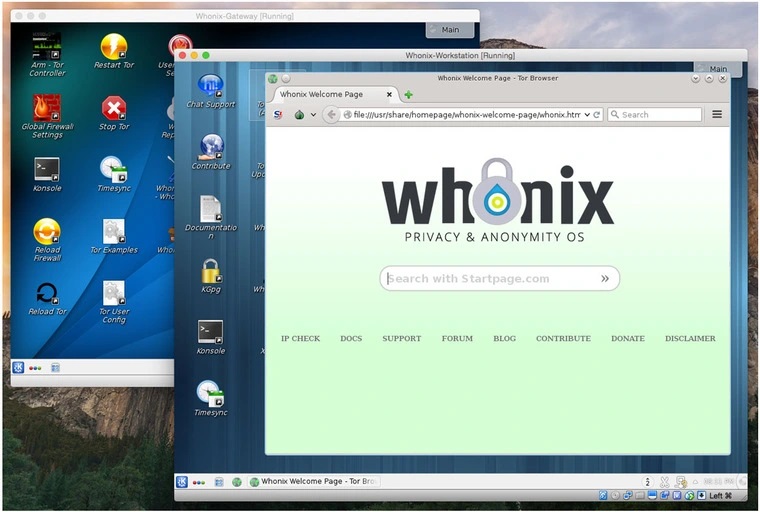The image size is (760, 512).
Task: Click the toolbar Search box in Tor Browser
Action: [654, 115]
